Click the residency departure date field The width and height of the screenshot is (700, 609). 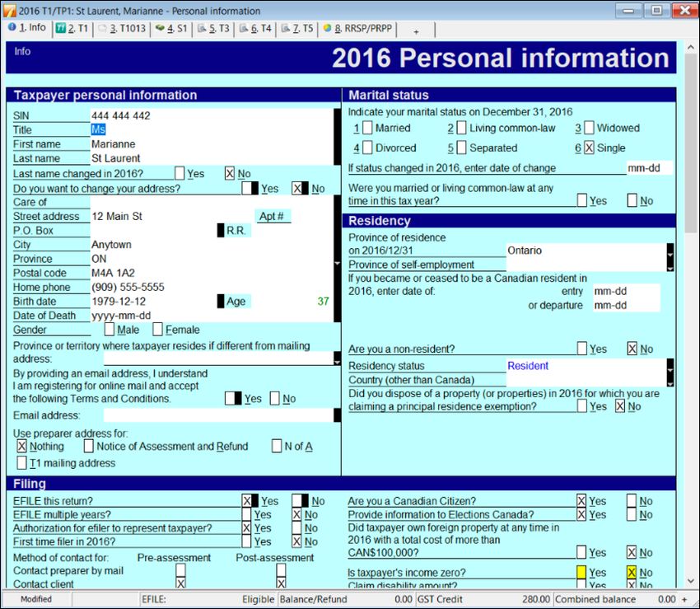(x=627, y=305)
